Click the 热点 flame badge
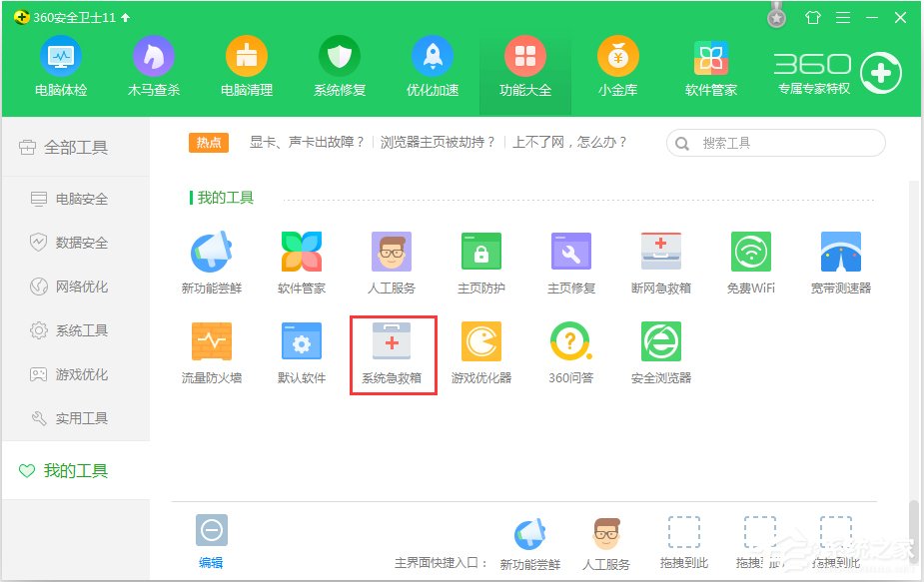Viewport: 924px width, 582px height. click(x=208, y=141)
